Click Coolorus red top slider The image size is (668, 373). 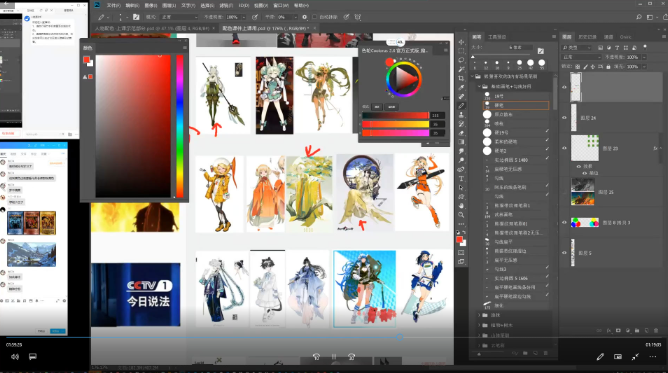[x=395, y=115]
